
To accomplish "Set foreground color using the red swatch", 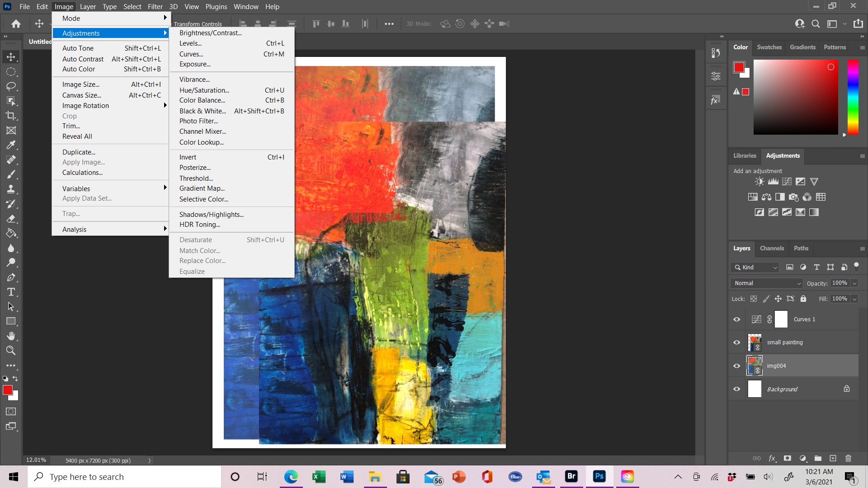I will (x=8, y=390).
